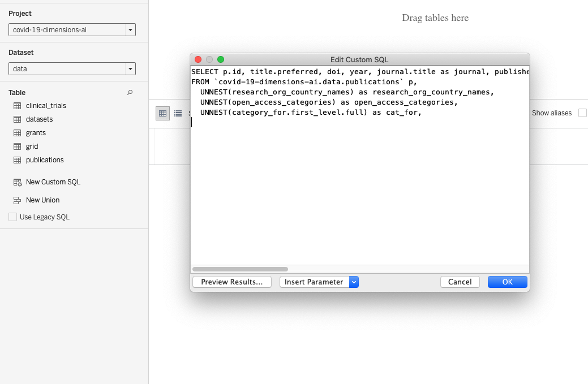Click the clinical_trials table icon
This screenshot has height=384, width=588.
click(x=17, y=106)
